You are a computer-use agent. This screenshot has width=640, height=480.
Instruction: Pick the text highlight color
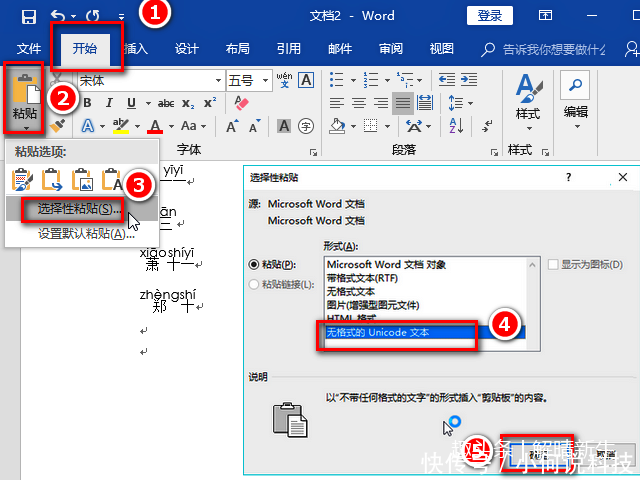click(121, 126)
